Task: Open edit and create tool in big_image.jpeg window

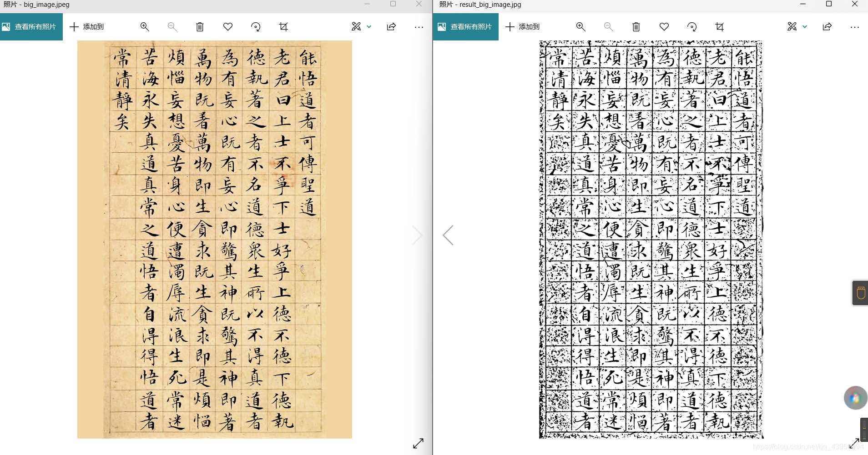Action: click(356, 27)
